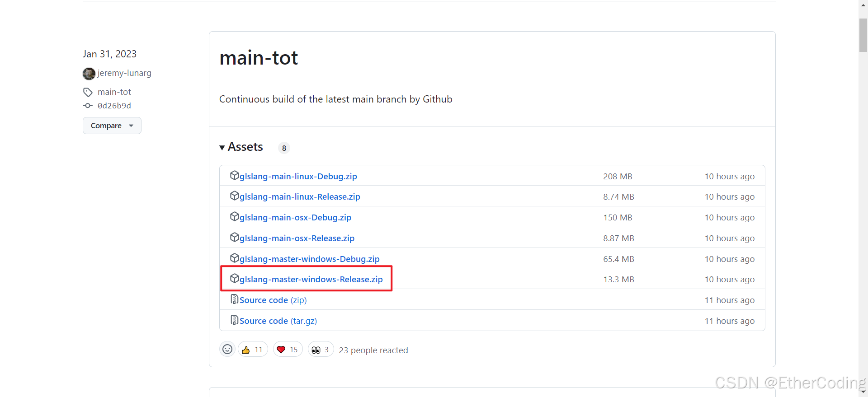Click package icon beside glslang-main-linux-Debug.zip
Viewport: 868px width, 397px height.
point(234,175)
